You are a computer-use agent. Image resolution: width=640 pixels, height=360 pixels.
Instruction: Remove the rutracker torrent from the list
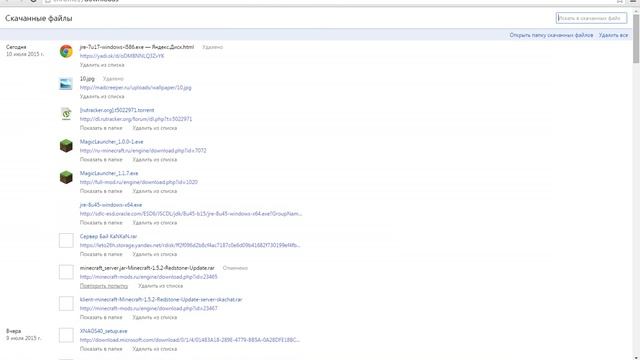tap(155, 128)
